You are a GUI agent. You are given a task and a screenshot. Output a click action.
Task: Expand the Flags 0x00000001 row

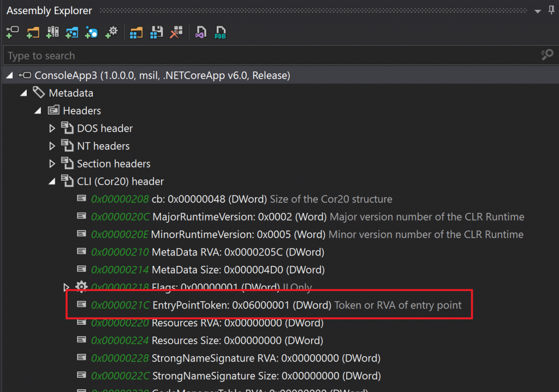click(x=66, y=287)
